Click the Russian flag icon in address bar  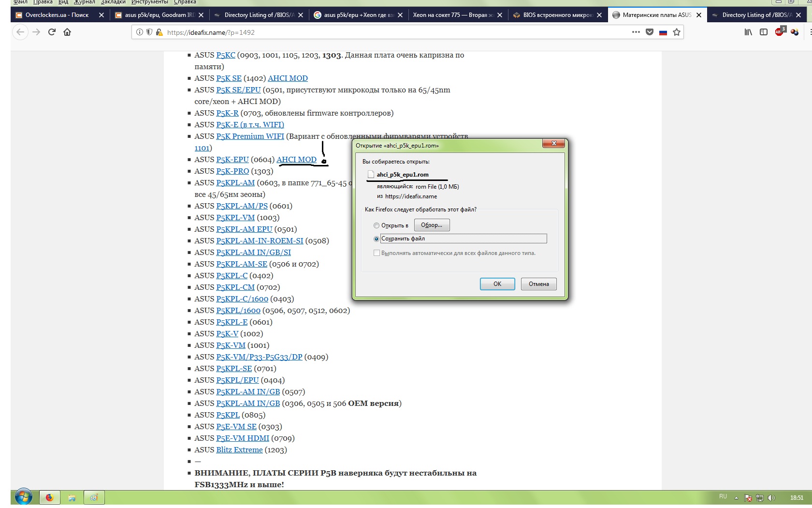[x=663, y=32]
